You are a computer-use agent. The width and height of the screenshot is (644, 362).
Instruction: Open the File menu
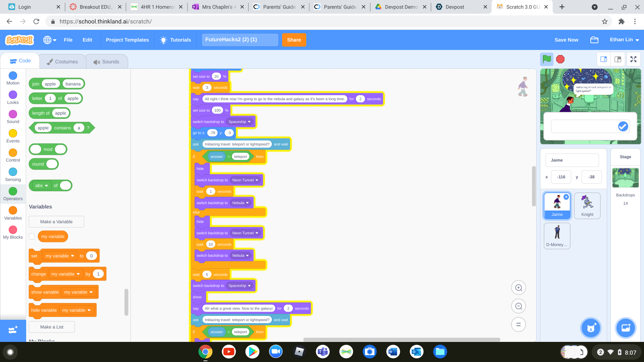[68, 40]
